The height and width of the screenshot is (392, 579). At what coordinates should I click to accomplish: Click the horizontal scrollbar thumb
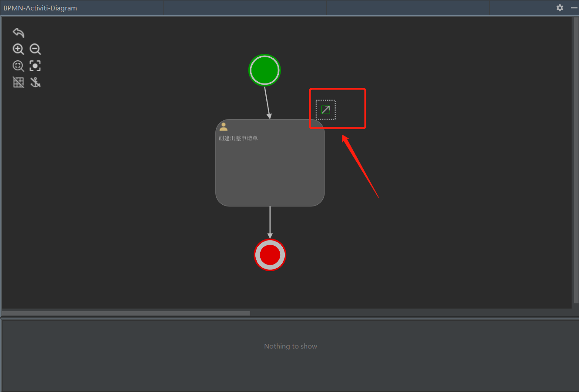click(126, 313)
